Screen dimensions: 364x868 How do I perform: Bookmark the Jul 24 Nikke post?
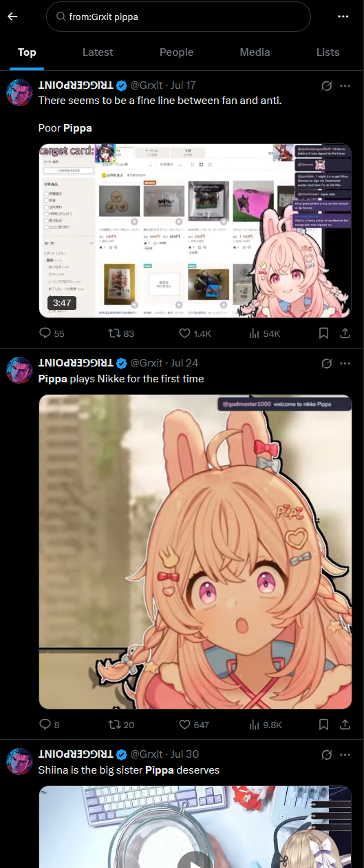(323, 725)
